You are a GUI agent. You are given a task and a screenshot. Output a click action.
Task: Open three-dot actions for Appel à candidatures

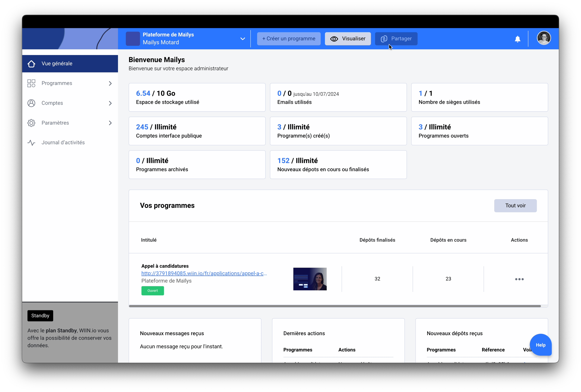pos(519,279)
